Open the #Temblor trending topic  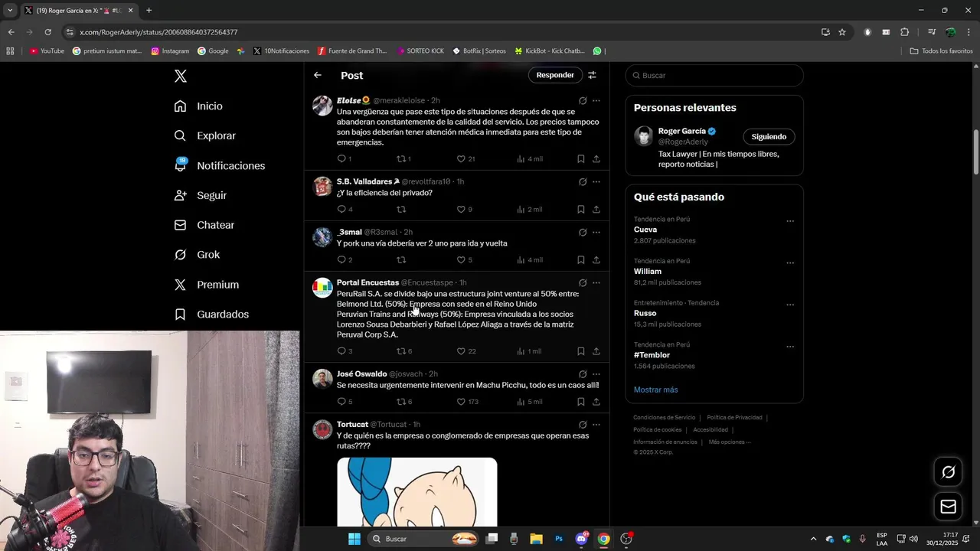652,355
